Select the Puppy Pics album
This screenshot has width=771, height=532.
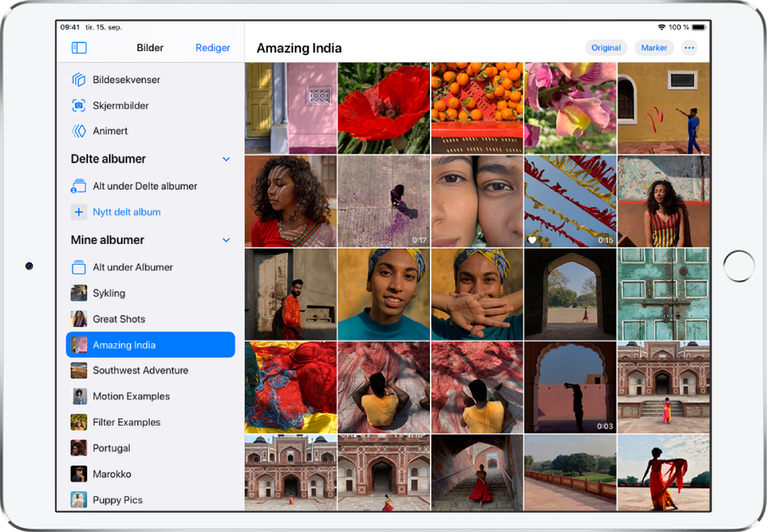[x=117, y=499]
